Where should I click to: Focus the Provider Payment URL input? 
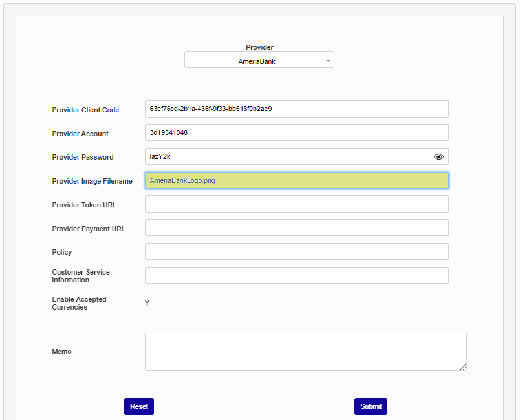[x=296, y=227]
